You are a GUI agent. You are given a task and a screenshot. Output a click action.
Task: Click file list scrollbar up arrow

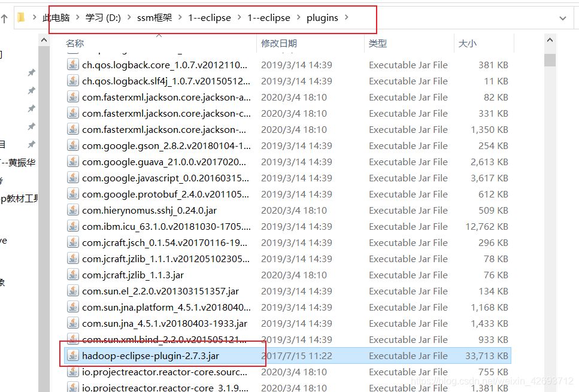coord(550,40)
